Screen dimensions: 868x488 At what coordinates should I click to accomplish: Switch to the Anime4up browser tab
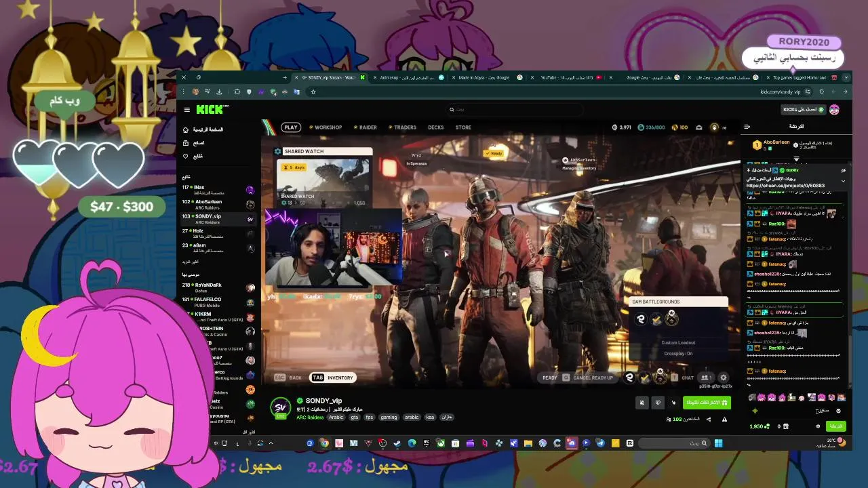point(407,77)
